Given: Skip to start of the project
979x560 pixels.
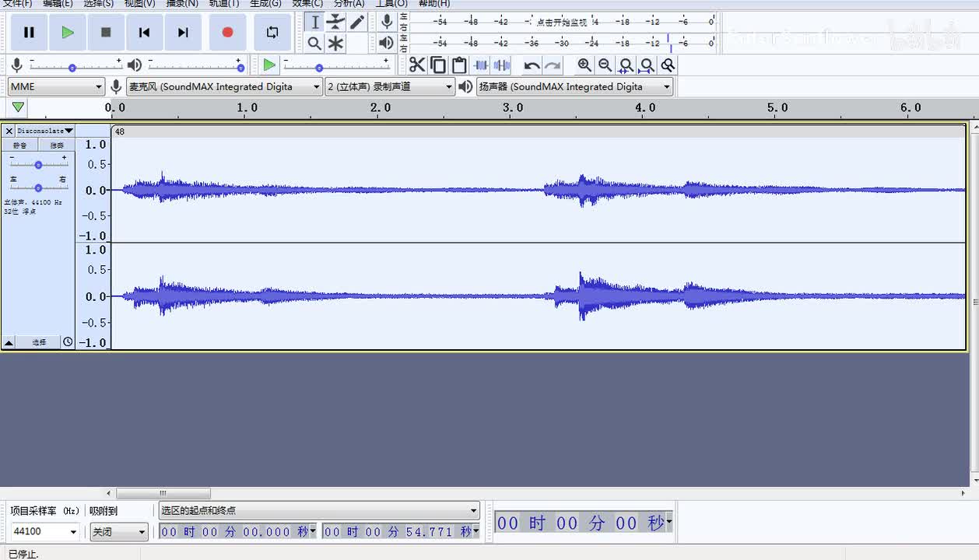Looking at the screenshot, I should pyautogui.click(x=144, y=33).
